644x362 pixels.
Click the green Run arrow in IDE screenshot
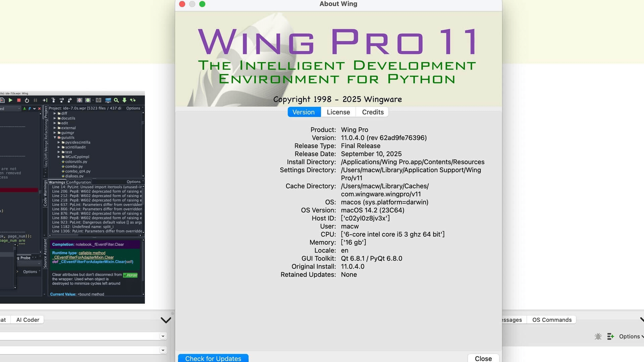10,100
